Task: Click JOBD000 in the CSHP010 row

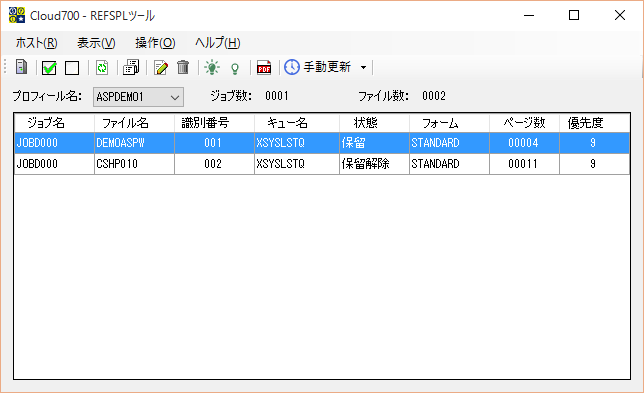Action: coord(54,164)
